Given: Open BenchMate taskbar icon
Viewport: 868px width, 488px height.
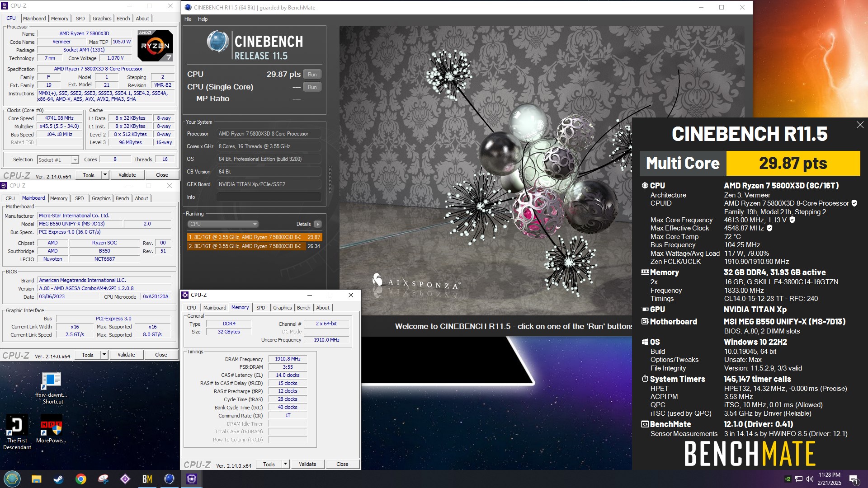Looking at the screenshot, I should (147, 479).
